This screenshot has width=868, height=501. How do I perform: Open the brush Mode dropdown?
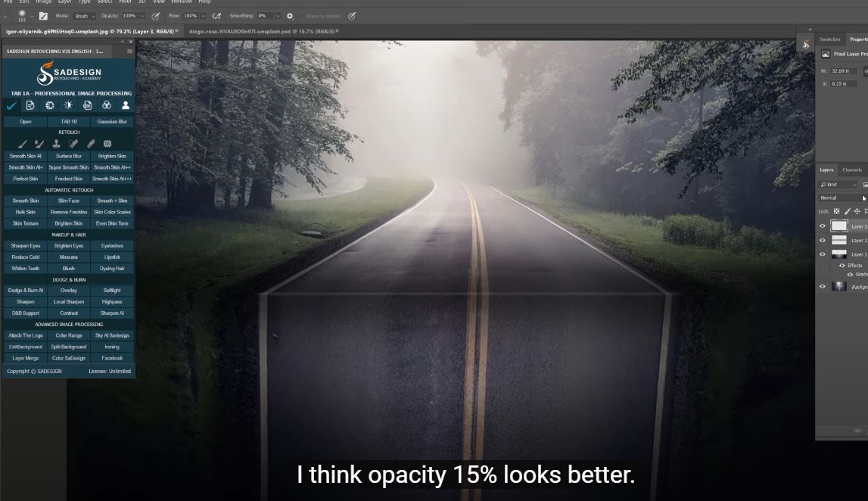tap(85, 16)
